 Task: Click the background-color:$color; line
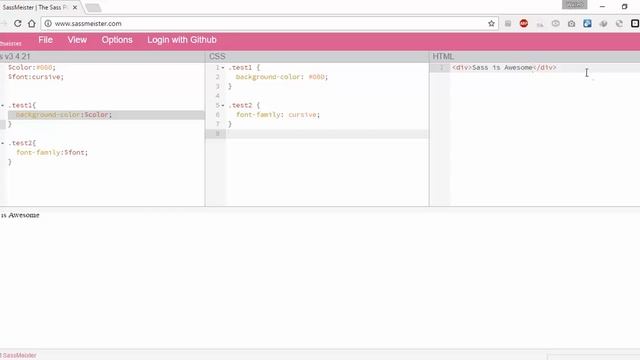click(x=64, y=115)
